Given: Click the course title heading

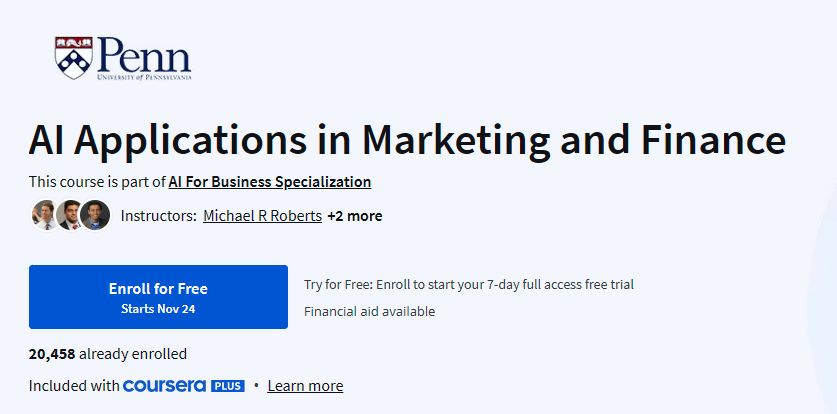Looking at the screenshot, I should pos(407,138).
